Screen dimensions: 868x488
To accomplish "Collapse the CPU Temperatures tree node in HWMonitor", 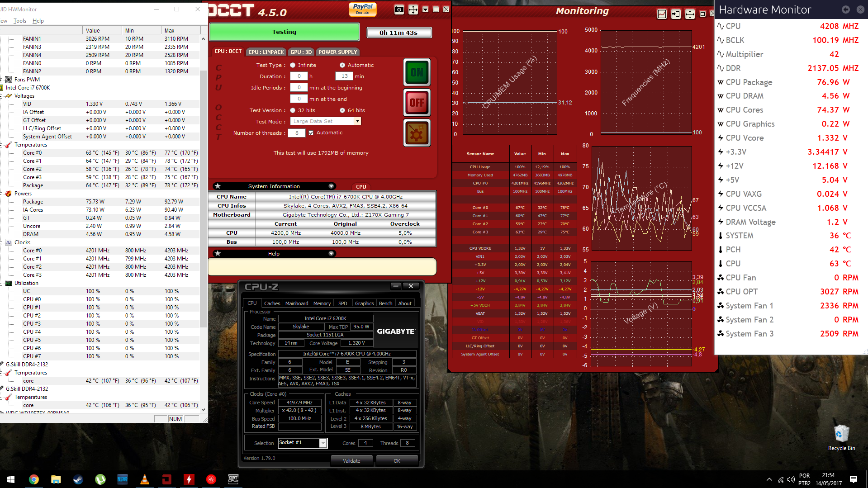I will 1,145.
